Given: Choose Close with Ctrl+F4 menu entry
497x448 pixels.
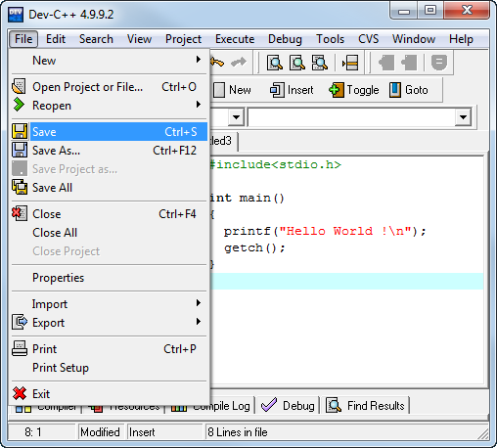Looking at the screenshot, I should (109, 214).
